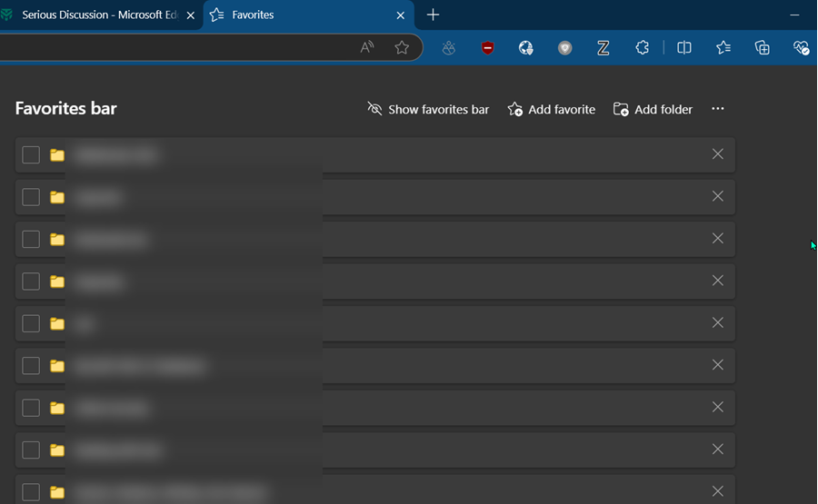
Task: Click Show favorites bar
Action: click(x=428, y=109)
